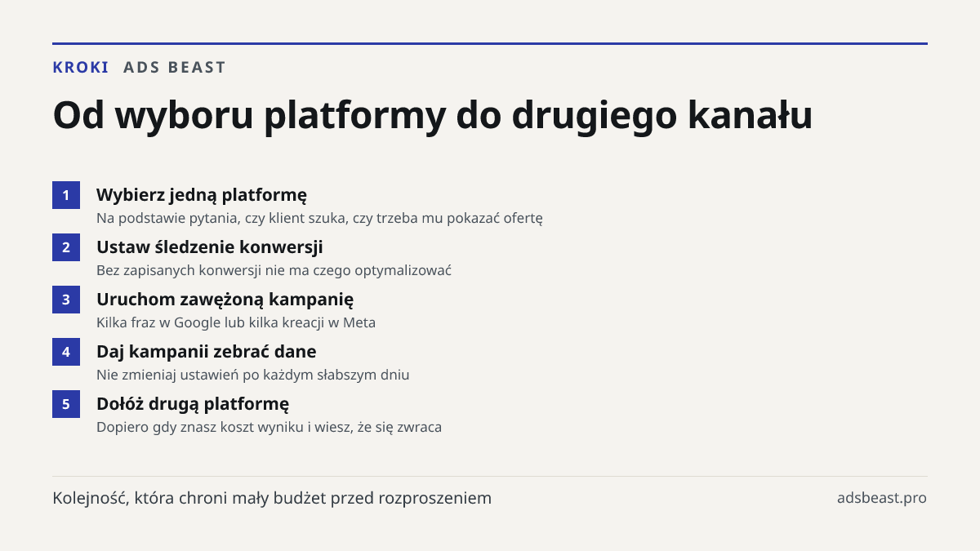Click the ADS BEAST label

175,68
